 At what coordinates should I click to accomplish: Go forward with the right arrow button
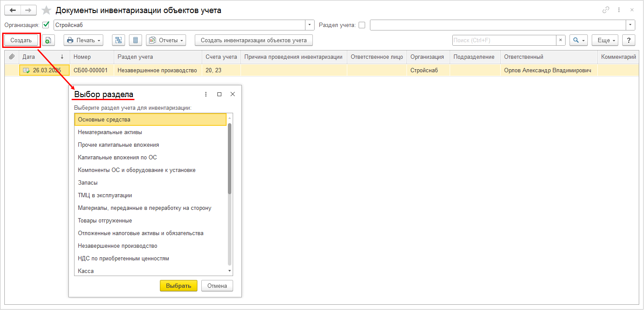(28, 10)
